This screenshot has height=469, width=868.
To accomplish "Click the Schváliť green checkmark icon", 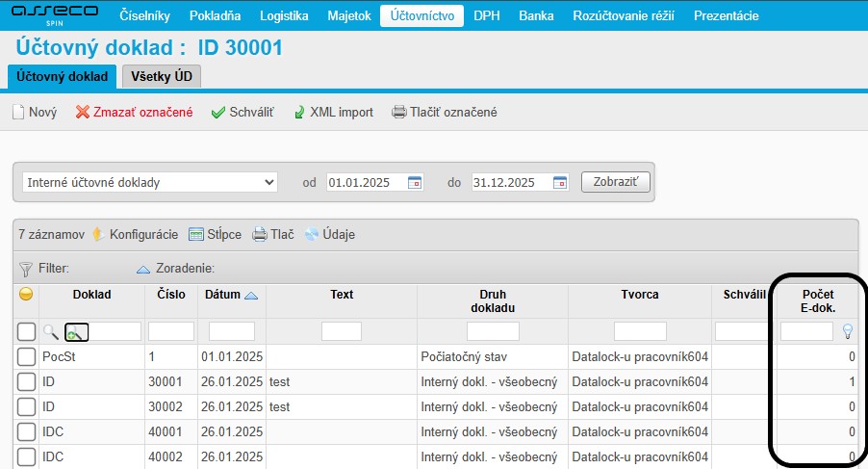I will pyautogui.click(x=218, y=112).
